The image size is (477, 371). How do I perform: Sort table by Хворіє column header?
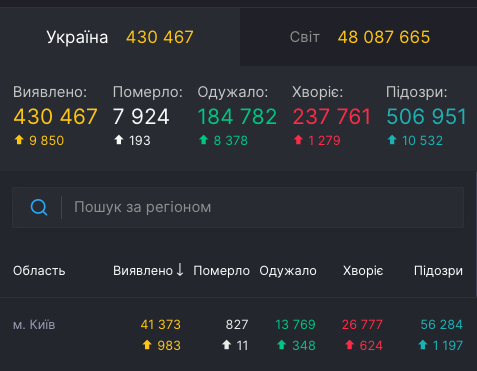coord(363,271)
